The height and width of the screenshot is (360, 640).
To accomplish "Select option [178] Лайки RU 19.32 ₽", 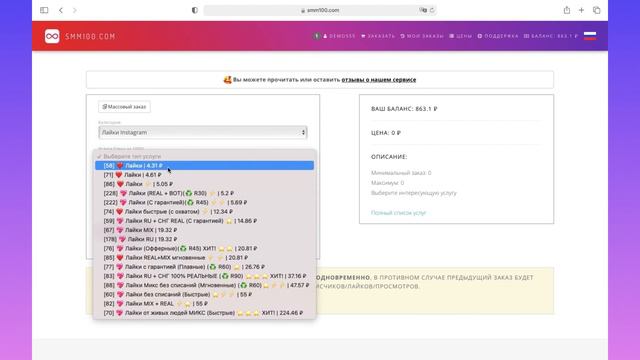I will pyautogui.click(x=204, y=239).
